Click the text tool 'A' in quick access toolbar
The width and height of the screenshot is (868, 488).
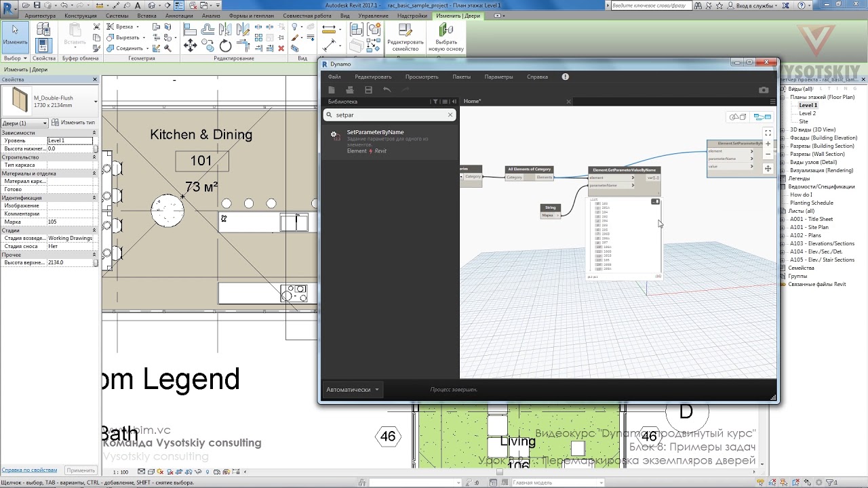coord(138,5)
